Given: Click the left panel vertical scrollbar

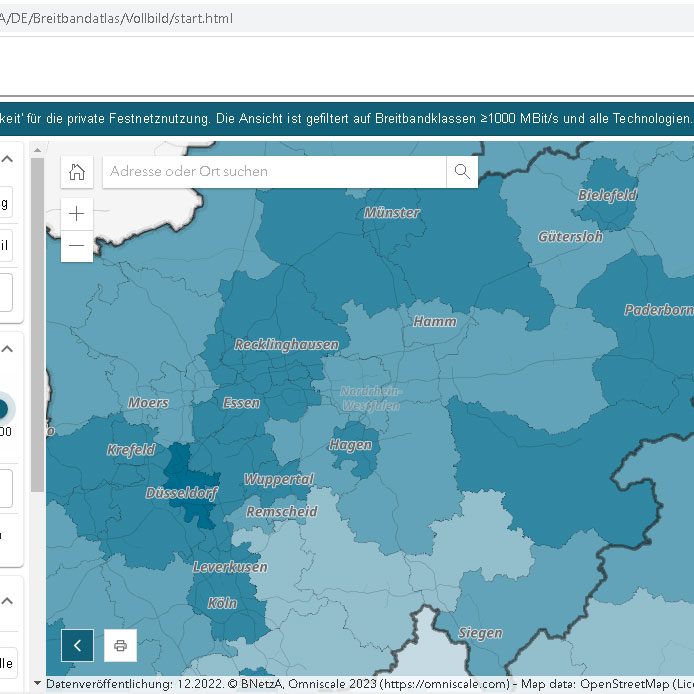Looking at the screenshot, I should click(x=38, y=320).
